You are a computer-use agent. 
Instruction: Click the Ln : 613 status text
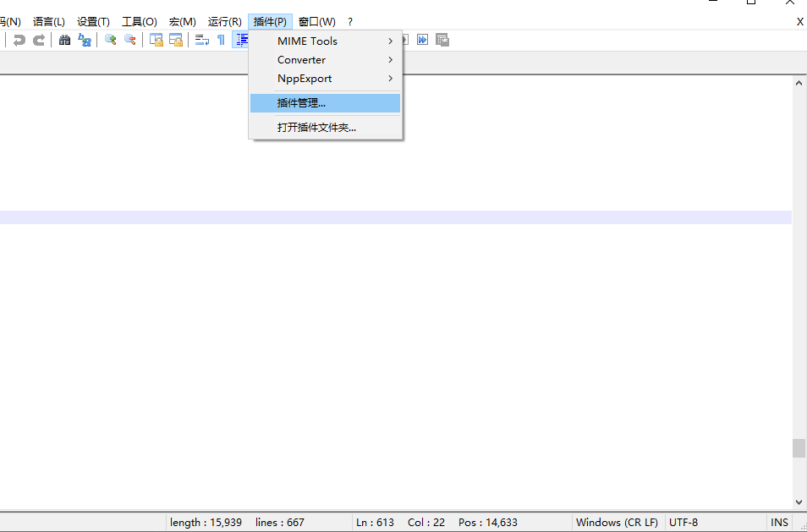[x=376, y=522]
